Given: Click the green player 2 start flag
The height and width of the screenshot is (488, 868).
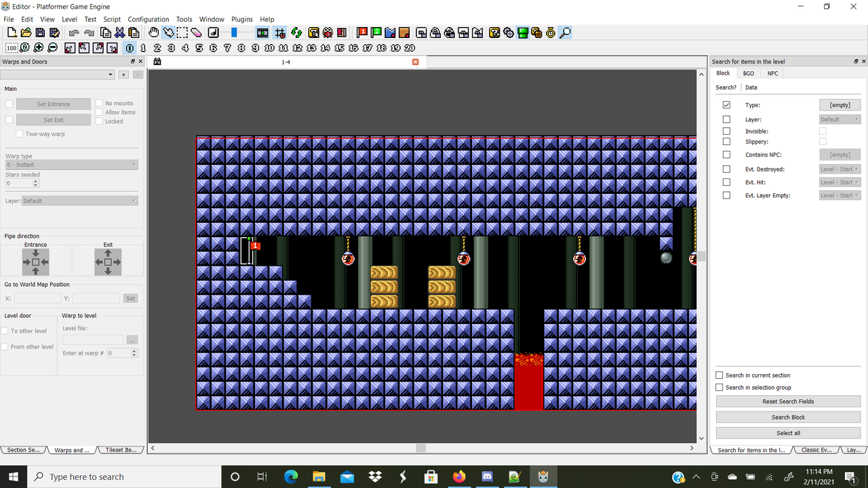Looking at the screenshot, I should [376, 32].
